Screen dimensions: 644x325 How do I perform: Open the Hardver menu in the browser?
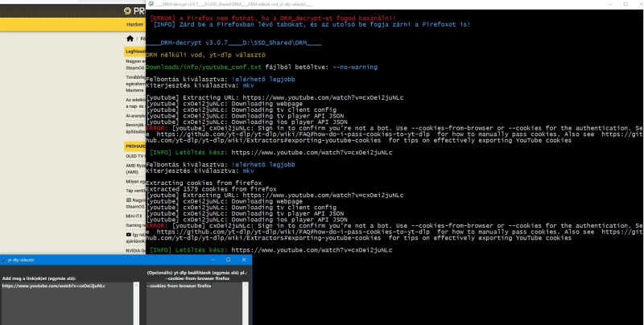point(134,25)
